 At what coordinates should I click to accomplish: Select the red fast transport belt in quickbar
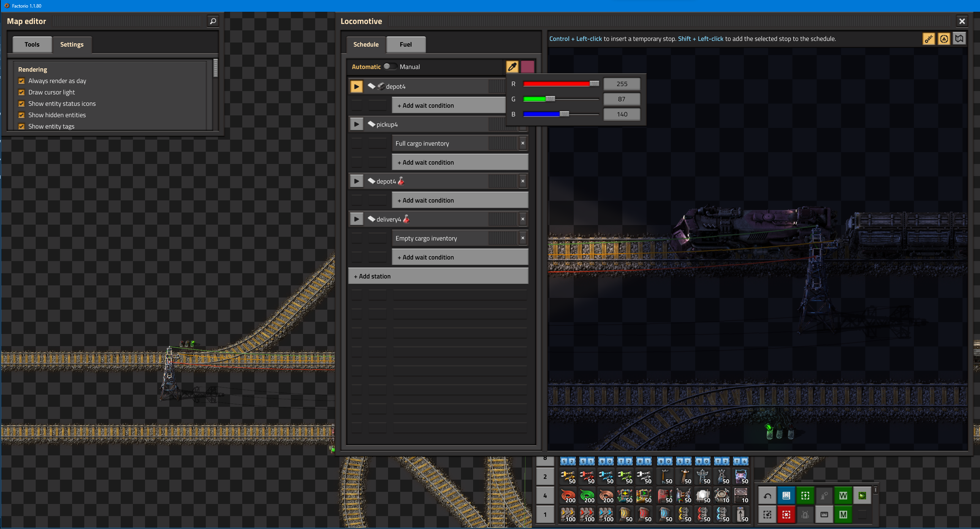point(587,515)
